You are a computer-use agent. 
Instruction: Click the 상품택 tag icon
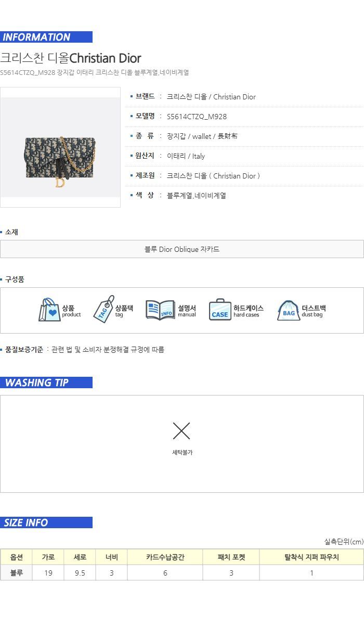[103, 309]
